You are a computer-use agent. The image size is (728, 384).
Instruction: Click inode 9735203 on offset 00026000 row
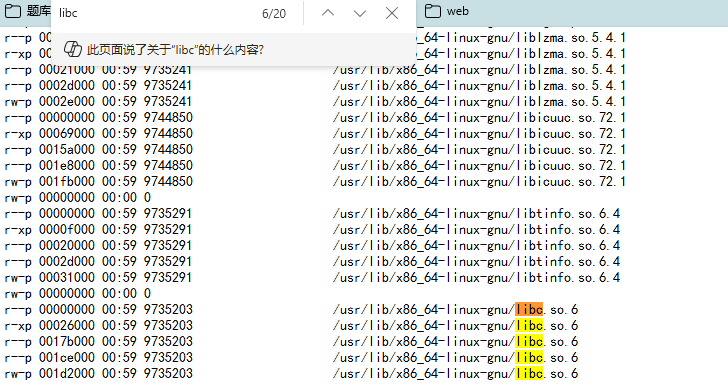[168, 325]
